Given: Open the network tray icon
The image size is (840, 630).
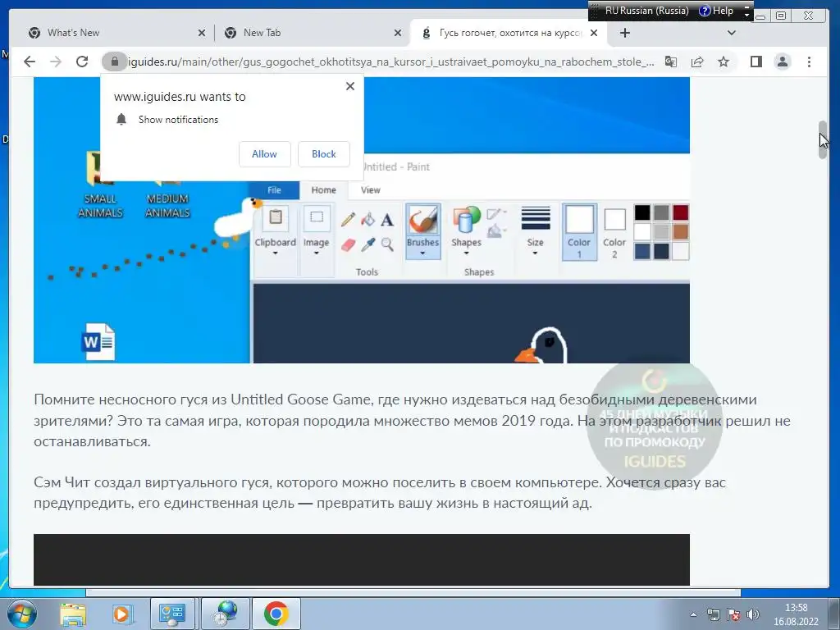Looking at the screenshot, I should point(713,614).
